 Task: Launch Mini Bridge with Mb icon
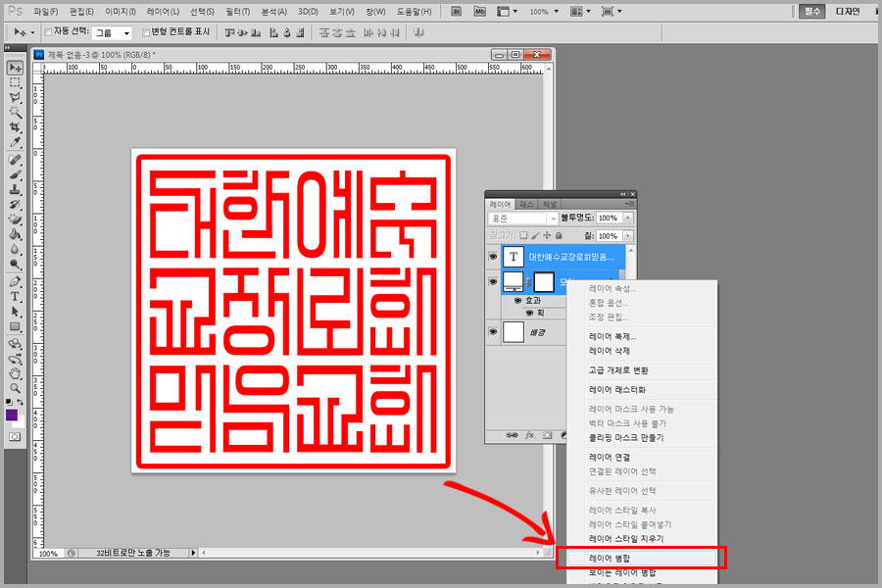[x=479, y=11]
